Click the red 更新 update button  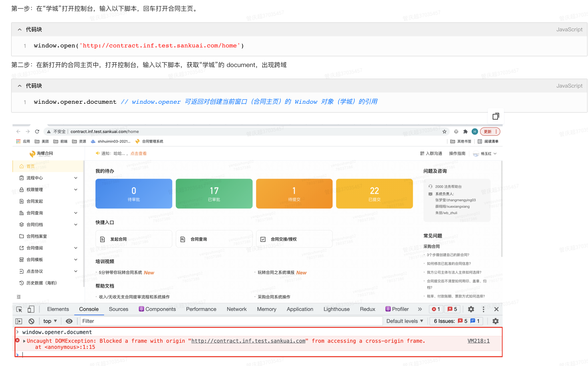[x=487, y=131]
